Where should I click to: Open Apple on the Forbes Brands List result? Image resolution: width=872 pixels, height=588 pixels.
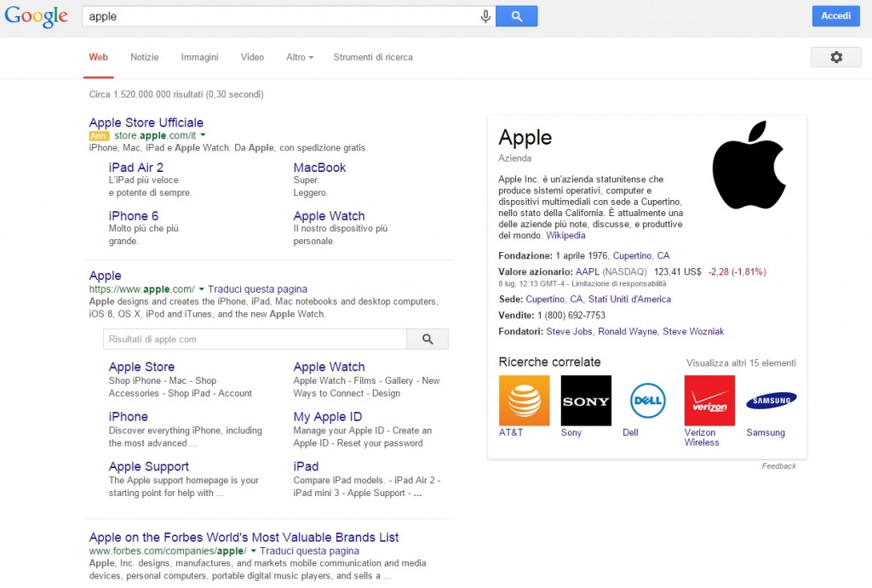(x=244, y=538)
